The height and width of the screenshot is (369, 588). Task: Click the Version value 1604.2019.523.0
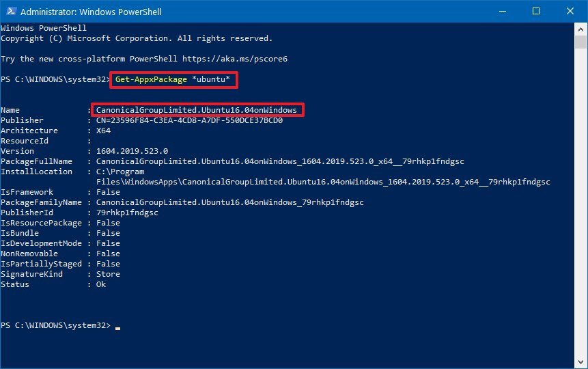point(132,151)
